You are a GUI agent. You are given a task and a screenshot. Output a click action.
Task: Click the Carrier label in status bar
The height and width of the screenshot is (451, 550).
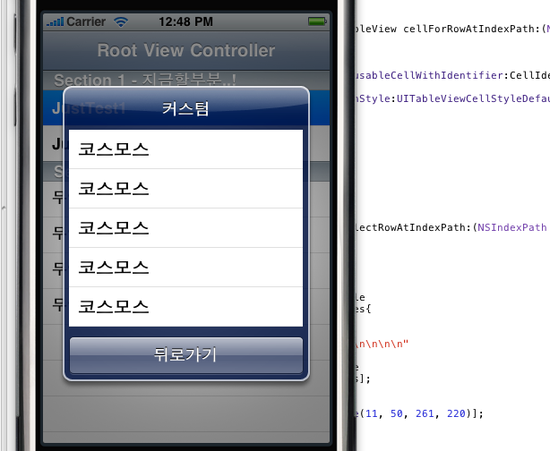pyautogui.click(x=86, y=22)
